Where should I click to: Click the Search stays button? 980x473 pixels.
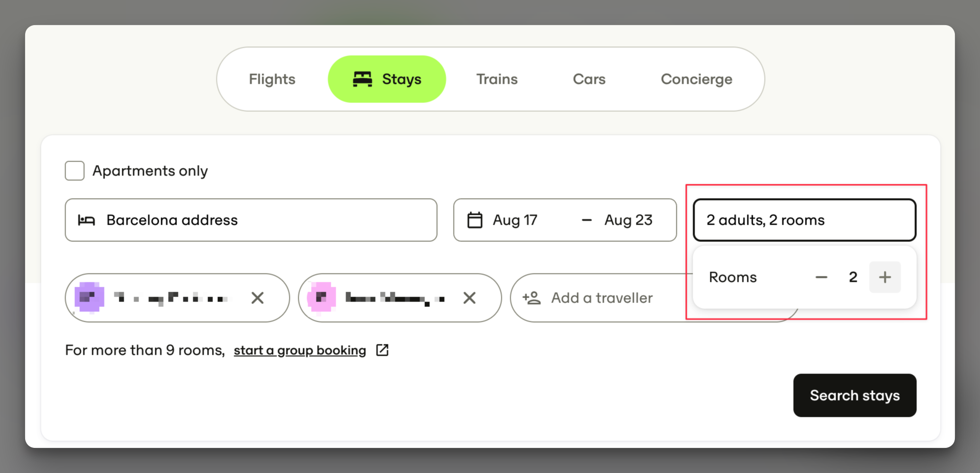point(855,395)
